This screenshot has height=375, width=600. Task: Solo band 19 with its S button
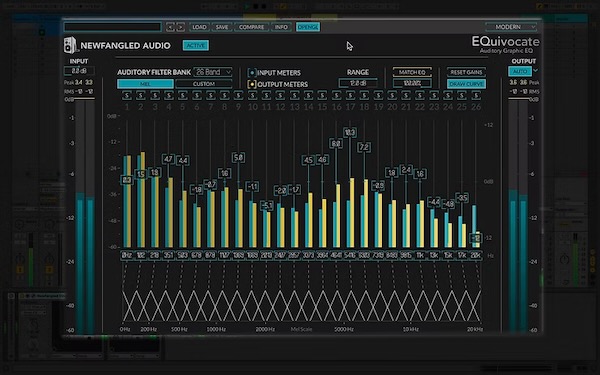[378, 95]
